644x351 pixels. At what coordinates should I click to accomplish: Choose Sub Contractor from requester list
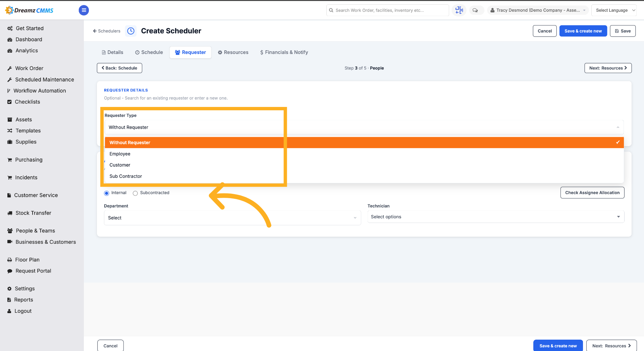[364, 176]
